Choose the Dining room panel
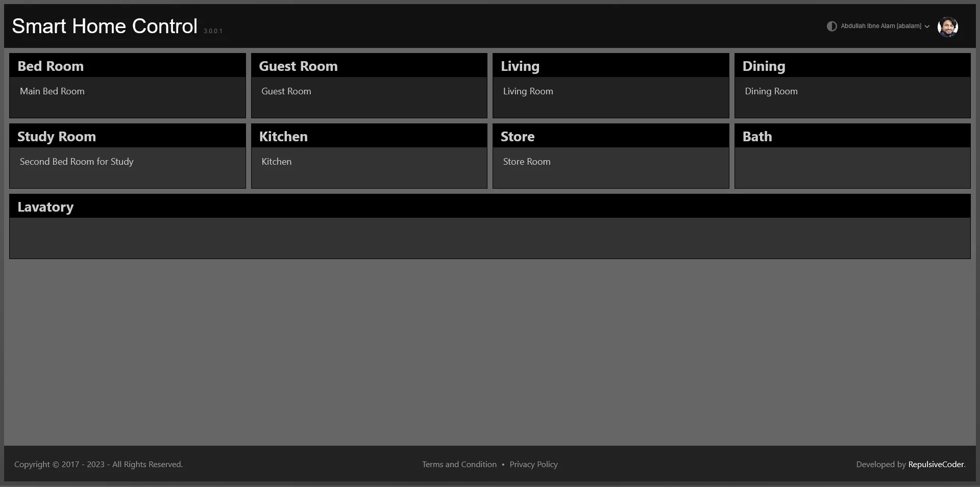 (852, 86)
